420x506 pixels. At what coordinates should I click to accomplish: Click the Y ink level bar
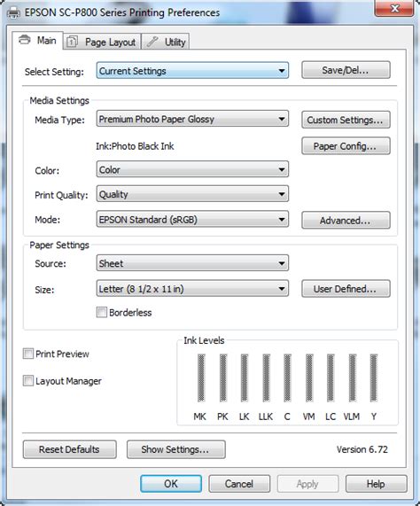374,378
